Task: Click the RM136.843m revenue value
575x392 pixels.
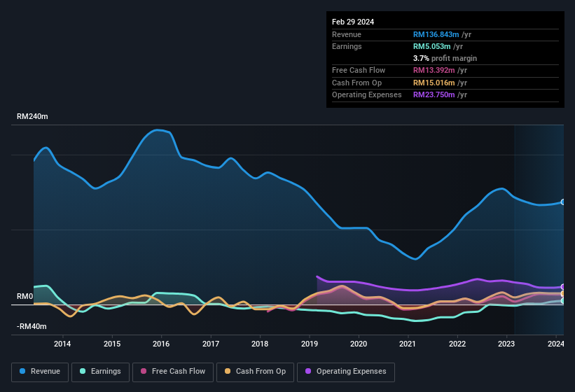Action: [436, 34]
